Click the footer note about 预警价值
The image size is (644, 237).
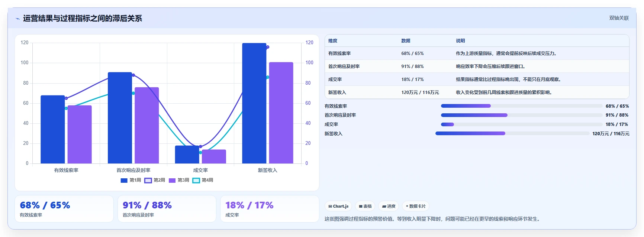433,219
